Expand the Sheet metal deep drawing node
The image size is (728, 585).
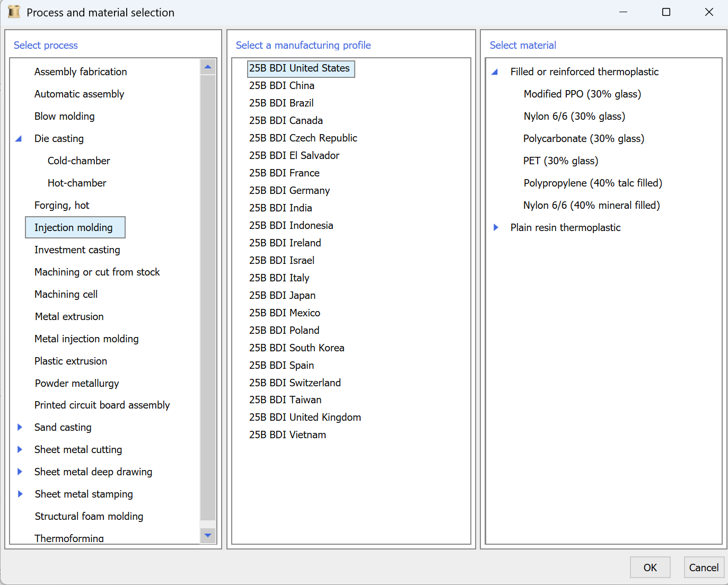click(x=20, y=472)
